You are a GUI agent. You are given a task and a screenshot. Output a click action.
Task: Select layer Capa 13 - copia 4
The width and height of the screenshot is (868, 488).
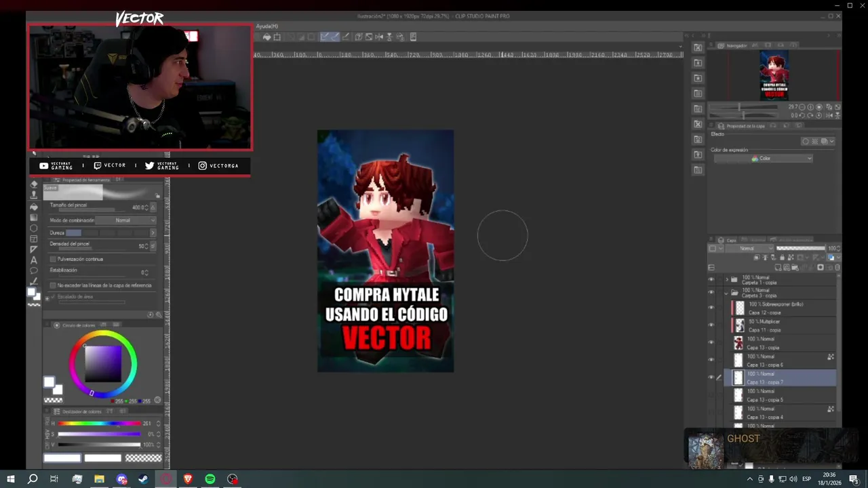(x=781, y=413)
